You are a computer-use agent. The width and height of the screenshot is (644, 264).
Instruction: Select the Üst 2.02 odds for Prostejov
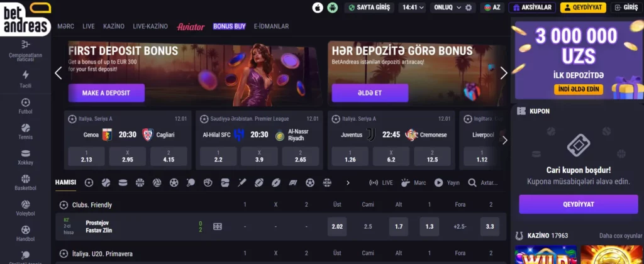[x=337, y=226]
